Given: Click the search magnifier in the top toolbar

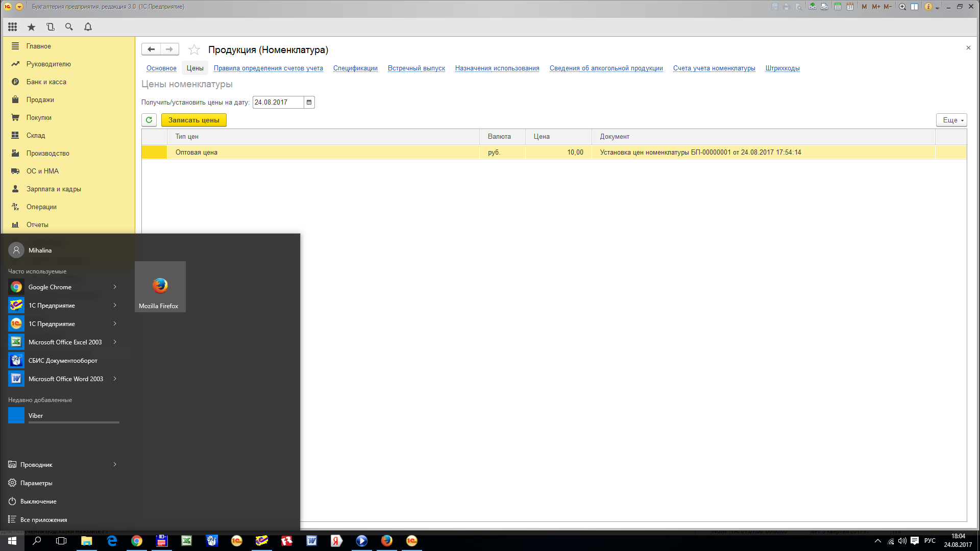Looking at the screenshot, I should (x=69, y=27).
